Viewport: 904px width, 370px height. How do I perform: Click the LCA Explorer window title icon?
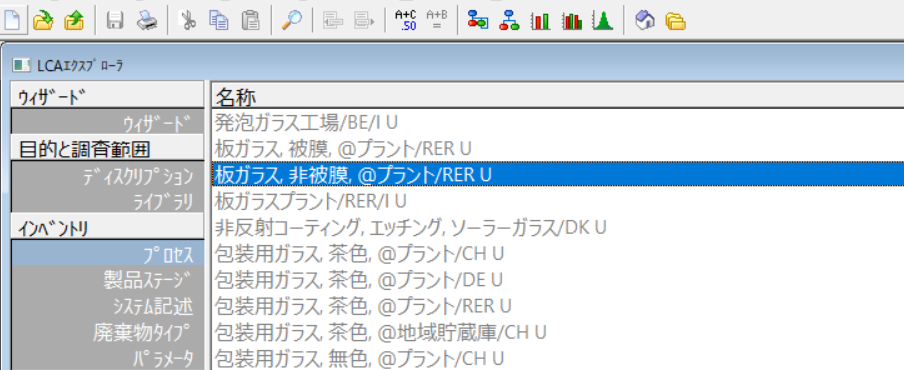point(22,65)
